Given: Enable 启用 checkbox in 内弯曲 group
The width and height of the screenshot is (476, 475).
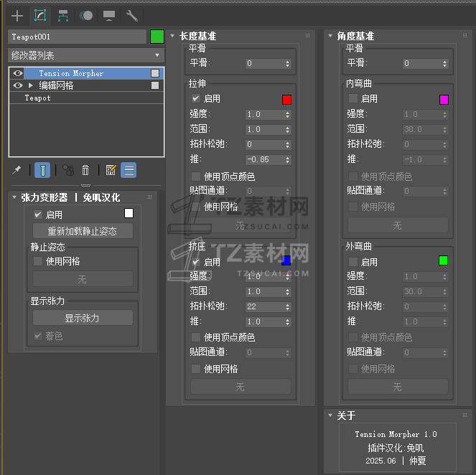Looking at the screenshot, I should point(353,98).
